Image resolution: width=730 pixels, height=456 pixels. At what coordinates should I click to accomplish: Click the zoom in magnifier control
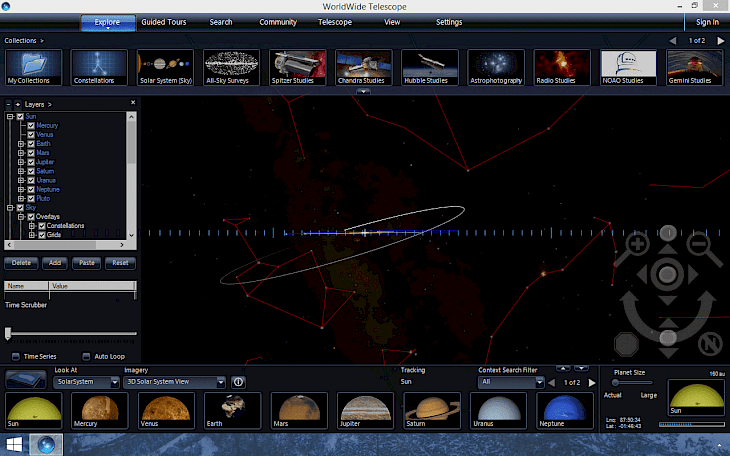pos(633,249)
